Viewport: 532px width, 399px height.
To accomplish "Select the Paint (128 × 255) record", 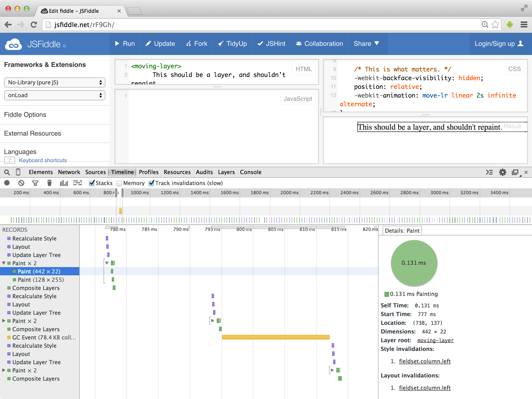I will point(41,280).
